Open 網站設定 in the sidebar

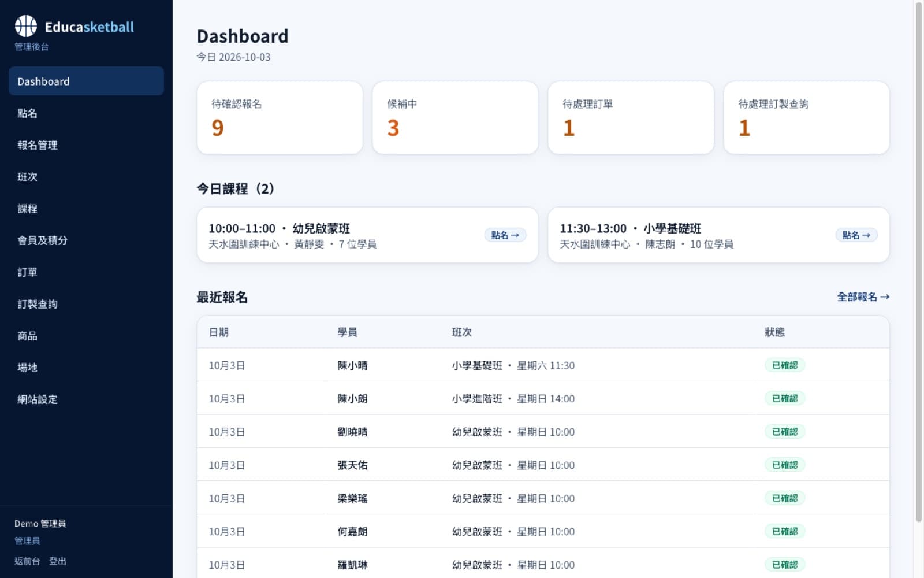[x=86, y=399]
